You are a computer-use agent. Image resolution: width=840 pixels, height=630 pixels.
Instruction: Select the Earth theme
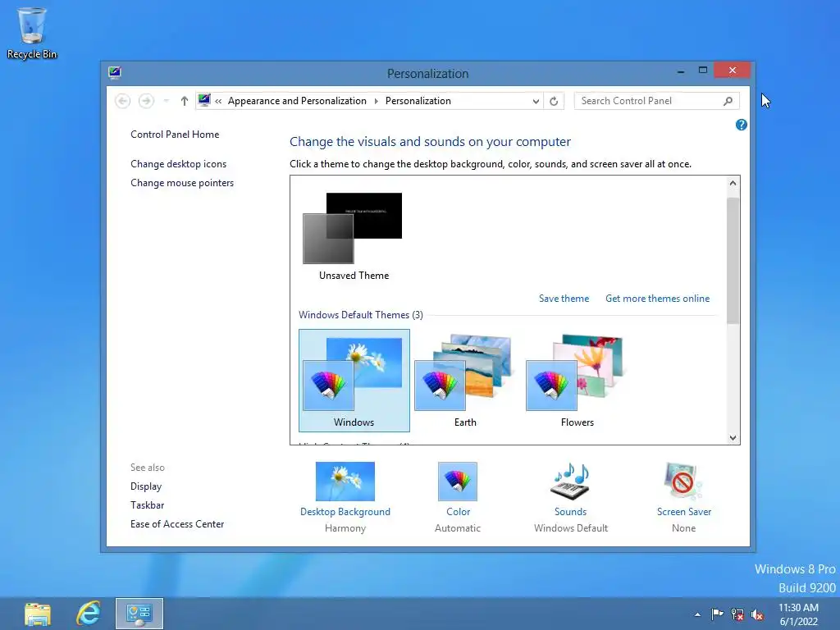[465, 381]
